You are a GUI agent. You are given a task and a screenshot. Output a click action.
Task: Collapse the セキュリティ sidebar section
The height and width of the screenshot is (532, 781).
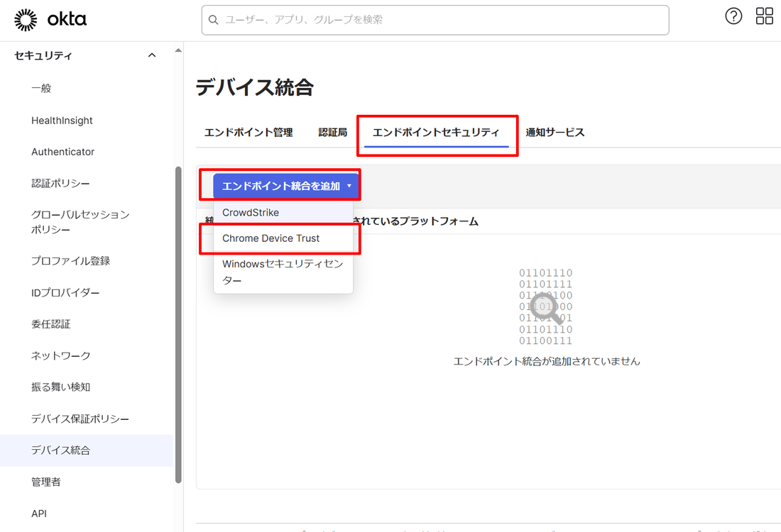tap(152, 55)
